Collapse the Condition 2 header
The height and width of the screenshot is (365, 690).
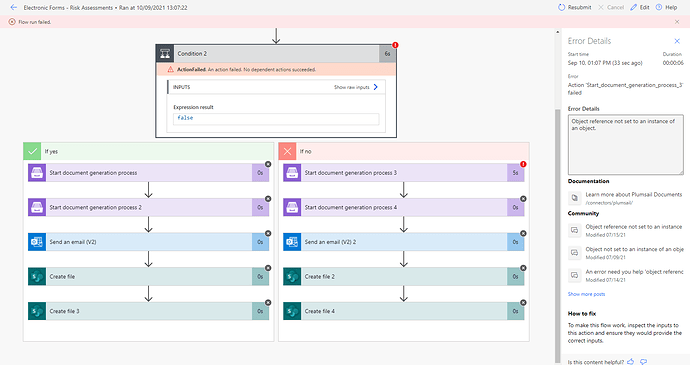(x=276, y=54)
